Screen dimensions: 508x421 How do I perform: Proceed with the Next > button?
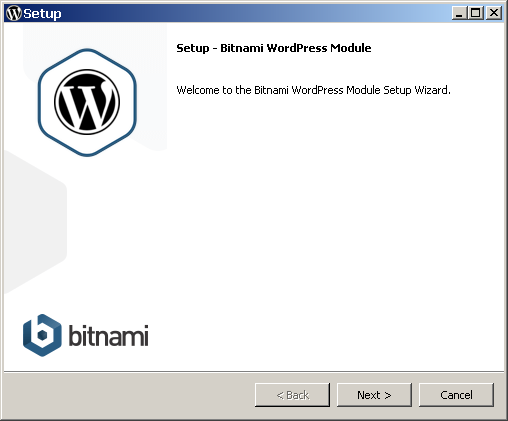pyautogui.click(x=374, y=395)
